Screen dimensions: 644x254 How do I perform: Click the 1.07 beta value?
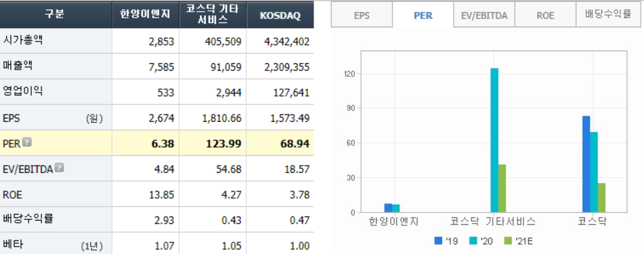click(x=165, y=246)
